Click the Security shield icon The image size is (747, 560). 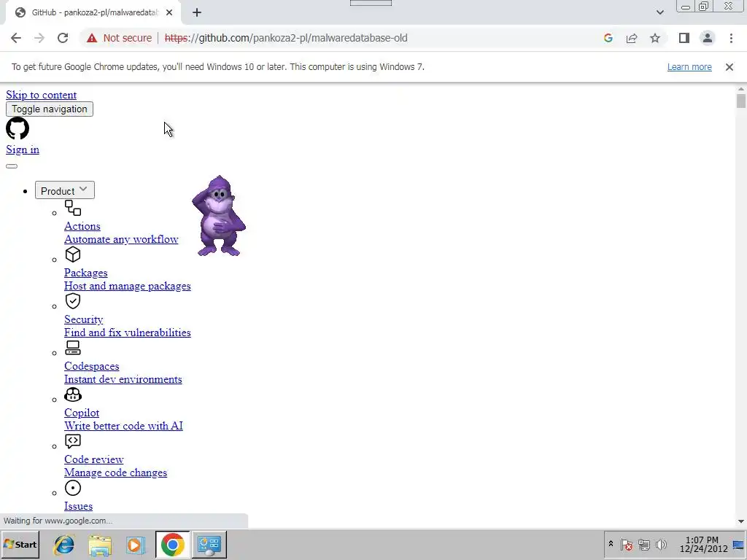click(73, 301)
